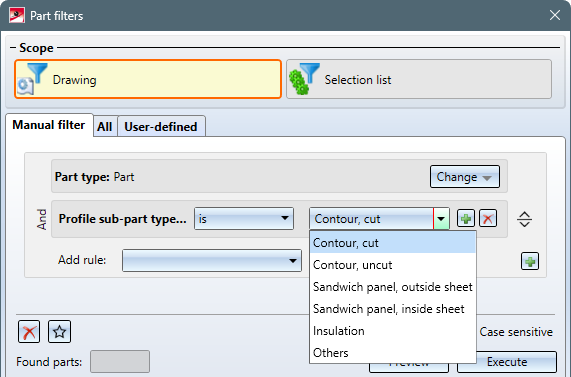571x377 pixels.
Task: Delete the rule with the red X icon
Action: tap(488, 219)
